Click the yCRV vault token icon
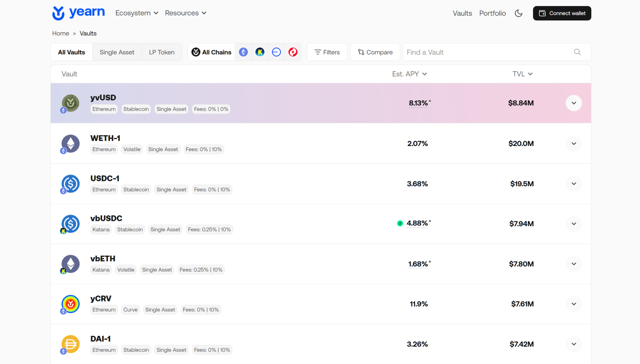 (70, 304)
